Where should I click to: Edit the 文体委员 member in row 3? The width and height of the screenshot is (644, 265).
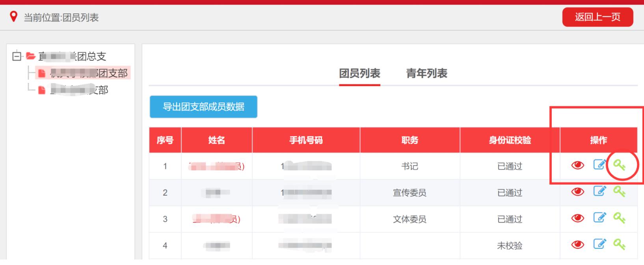599,218
